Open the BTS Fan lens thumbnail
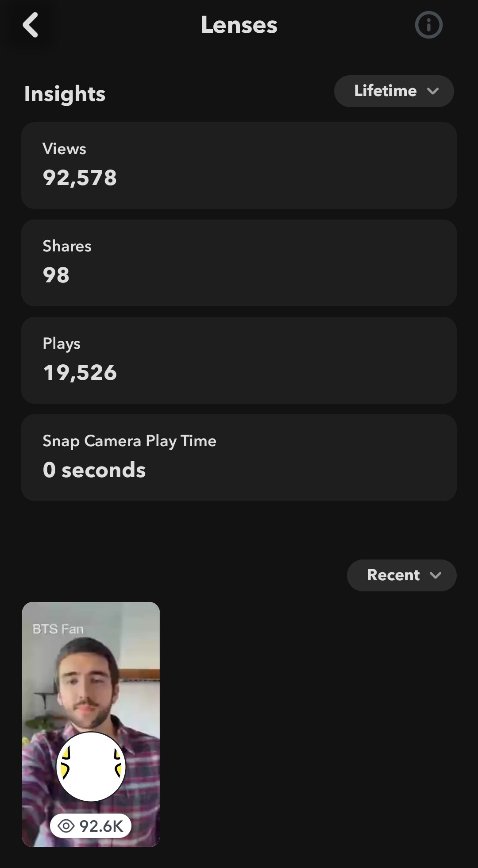Image resolution: width=478 pixels, height=868 pixels. (91, 691)
